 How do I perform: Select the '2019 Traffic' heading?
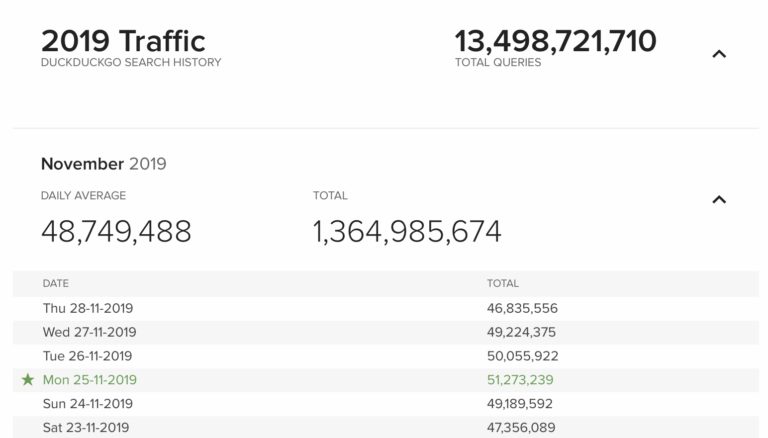(123, 41)
